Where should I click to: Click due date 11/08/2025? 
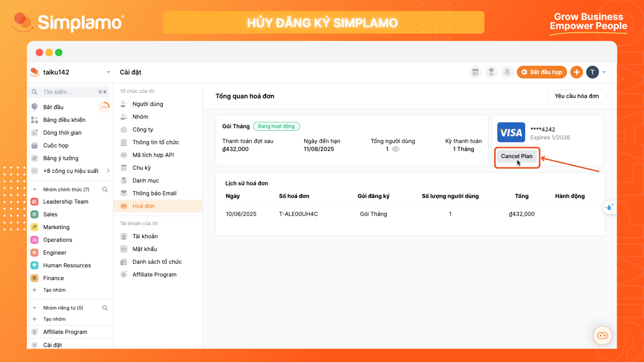(319, 149)
